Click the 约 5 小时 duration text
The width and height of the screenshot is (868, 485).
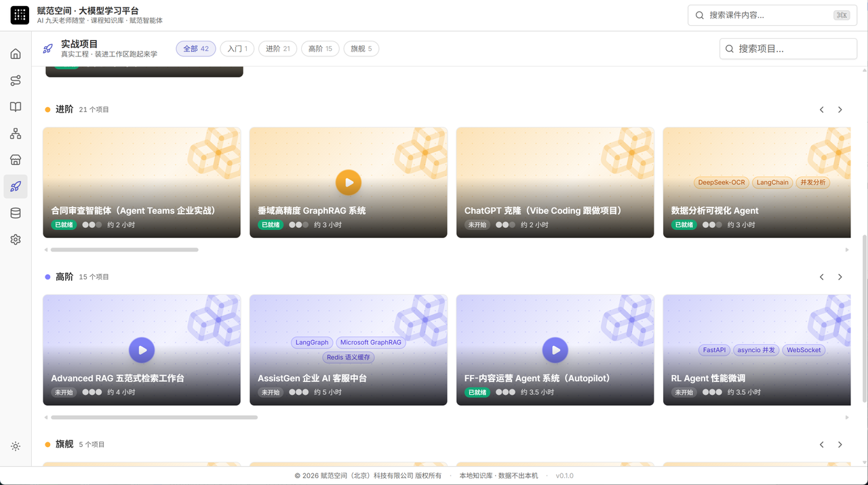[x=328, y=392]
